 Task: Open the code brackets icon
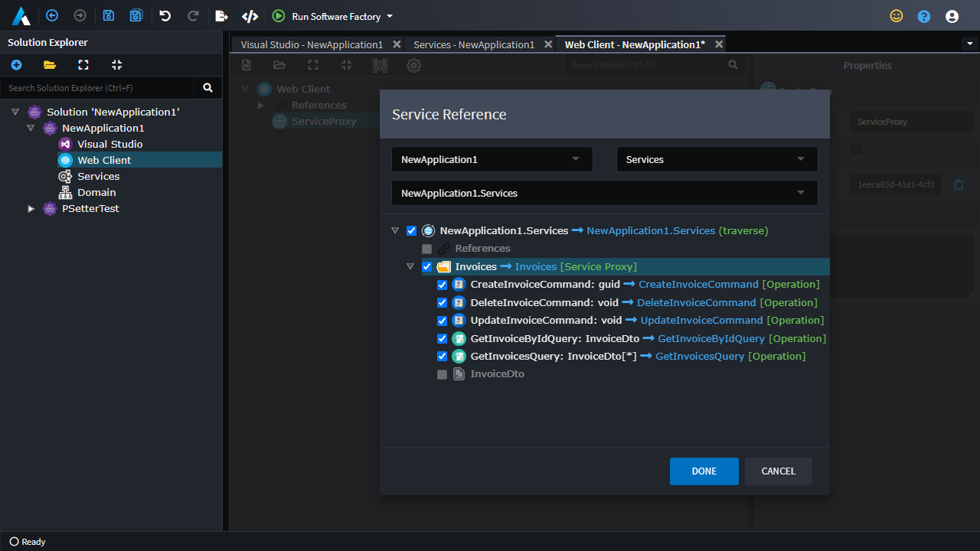pyautogui.click(x=250, y=15)
